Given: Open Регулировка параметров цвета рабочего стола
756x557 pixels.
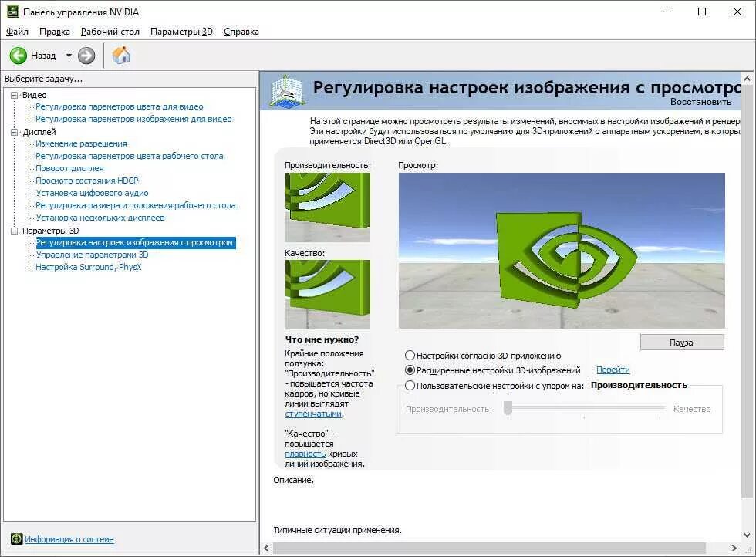Looking at the screenshot, I should click(130, 157).
